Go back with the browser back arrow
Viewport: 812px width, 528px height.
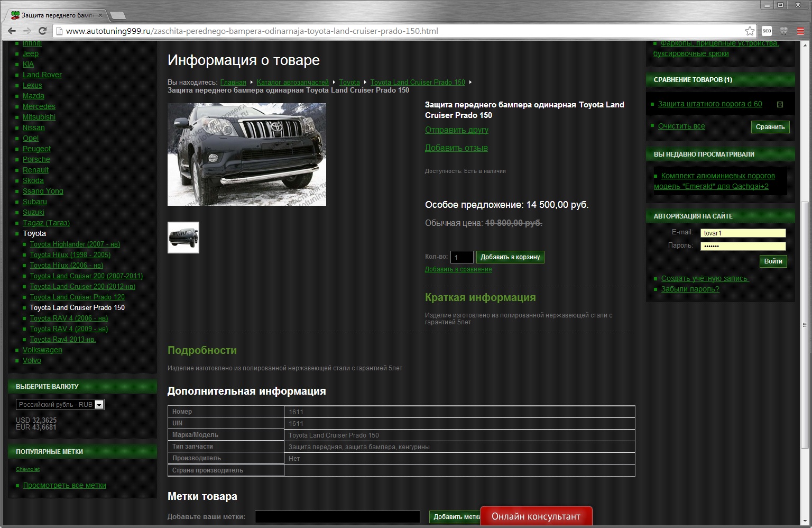(12, 31)
